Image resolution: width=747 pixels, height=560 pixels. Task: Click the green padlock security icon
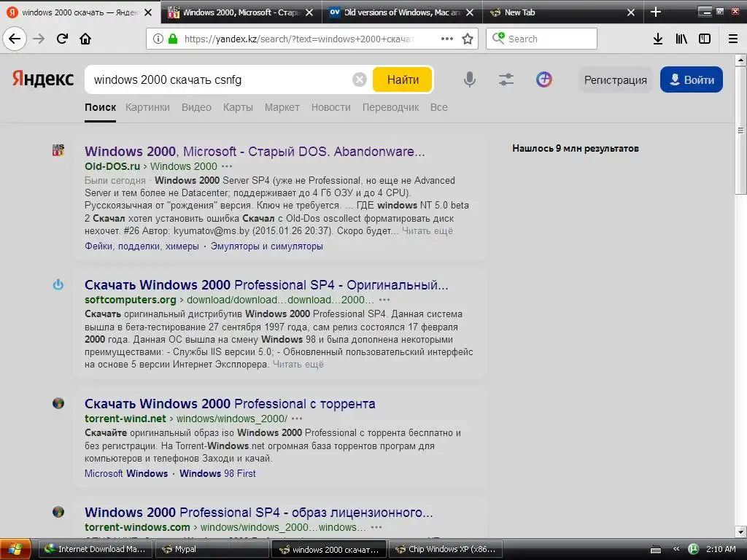(172, 39)
